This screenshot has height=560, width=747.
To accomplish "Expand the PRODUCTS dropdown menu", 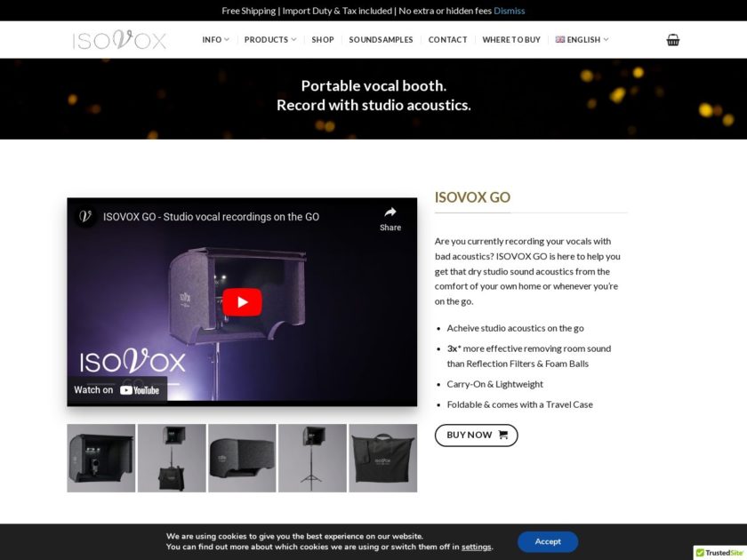I will click(270, 40).
